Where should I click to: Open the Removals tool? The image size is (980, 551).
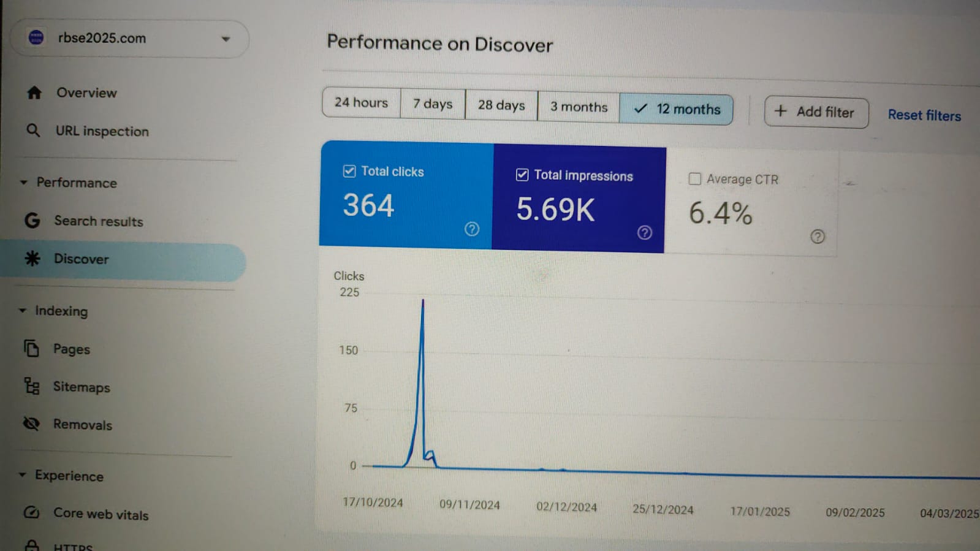tap(82, 425)
